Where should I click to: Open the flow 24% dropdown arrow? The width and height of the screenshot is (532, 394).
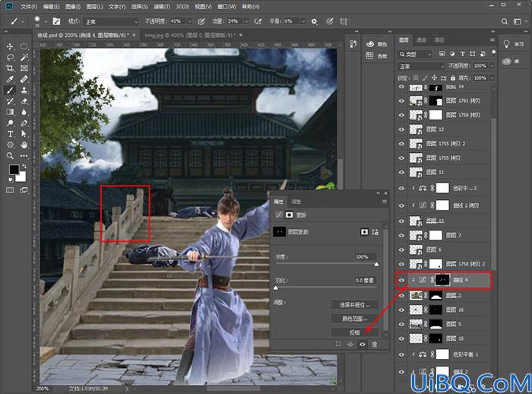[x=247, y=21]
